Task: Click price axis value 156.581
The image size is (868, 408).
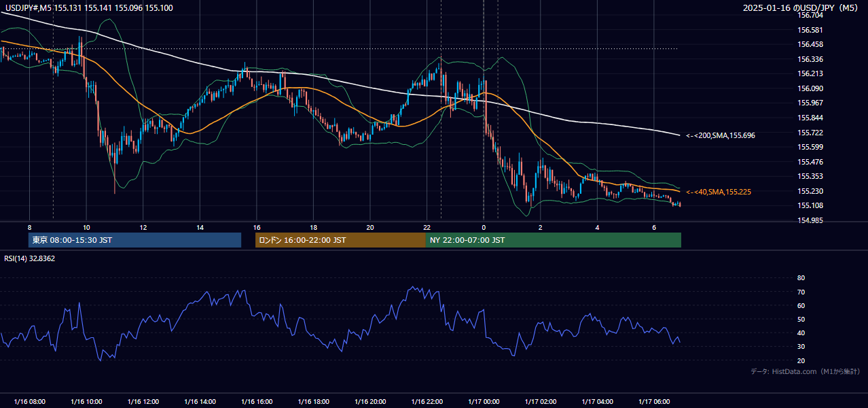Action: point(810,30)
